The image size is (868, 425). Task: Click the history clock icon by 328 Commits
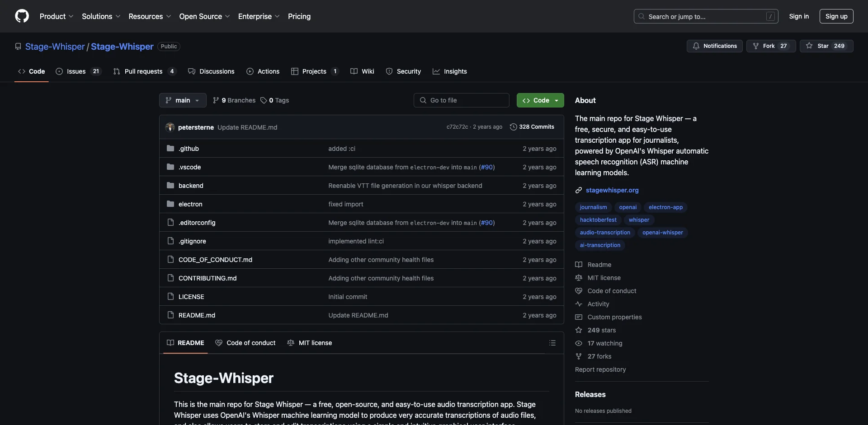(x=513, y=127)
